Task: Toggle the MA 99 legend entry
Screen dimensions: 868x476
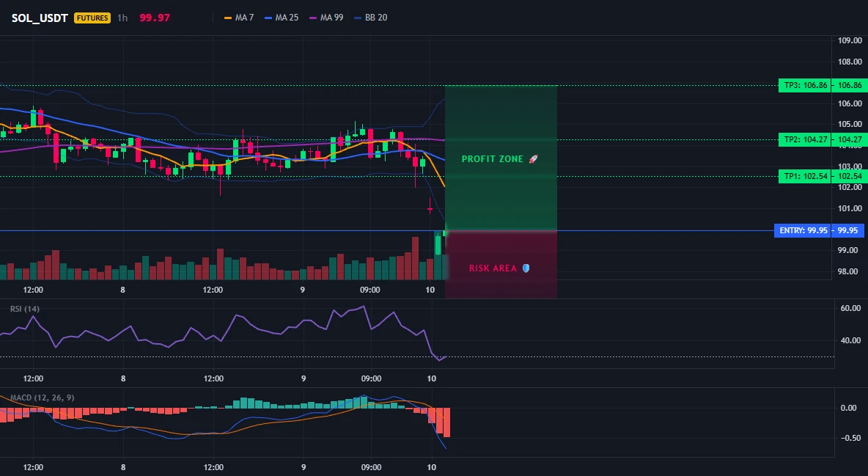Action: pos(326,18)
